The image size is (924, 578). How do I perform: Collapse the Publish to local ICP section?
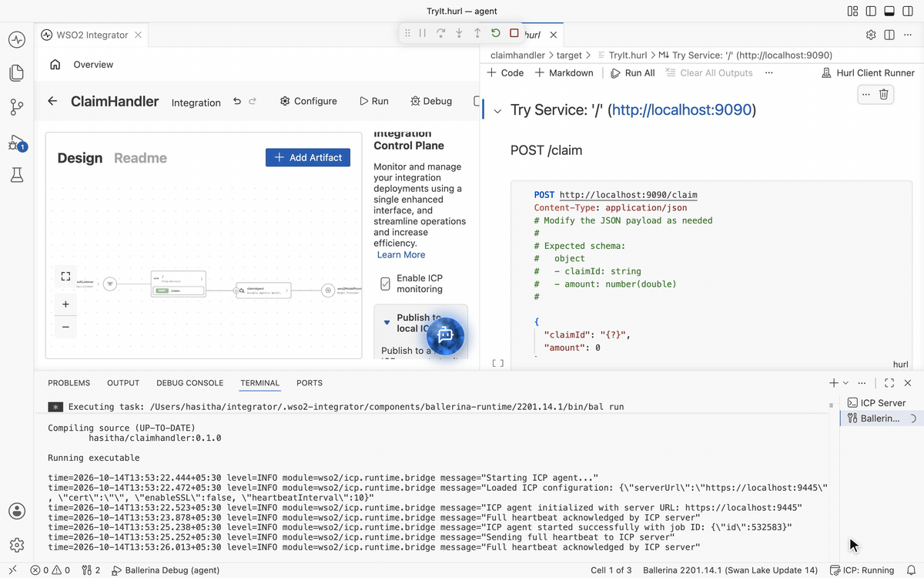387,323
